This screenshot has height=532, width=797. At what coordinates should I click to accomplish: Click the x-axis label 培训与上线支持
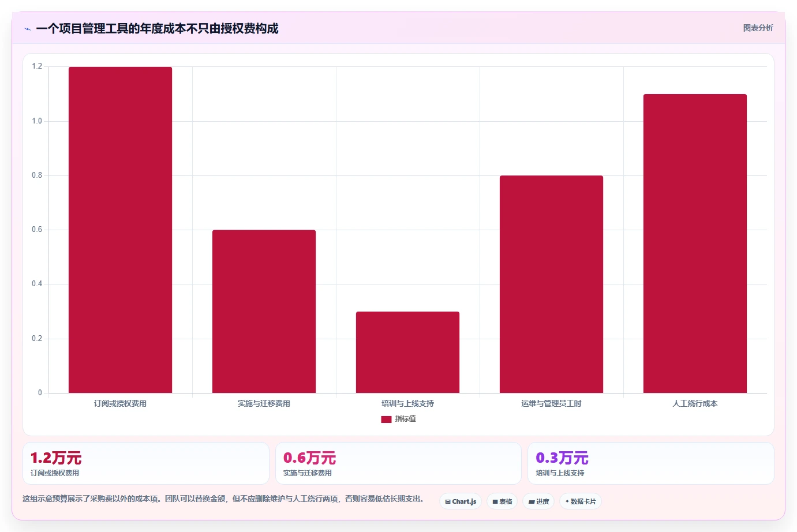407,404
